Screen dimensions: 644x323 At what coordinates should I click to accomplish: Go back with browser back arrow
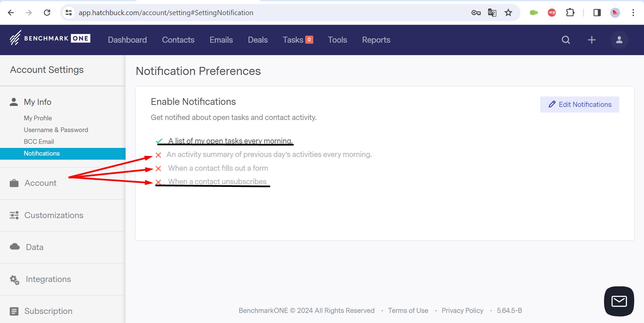[11, 13]
